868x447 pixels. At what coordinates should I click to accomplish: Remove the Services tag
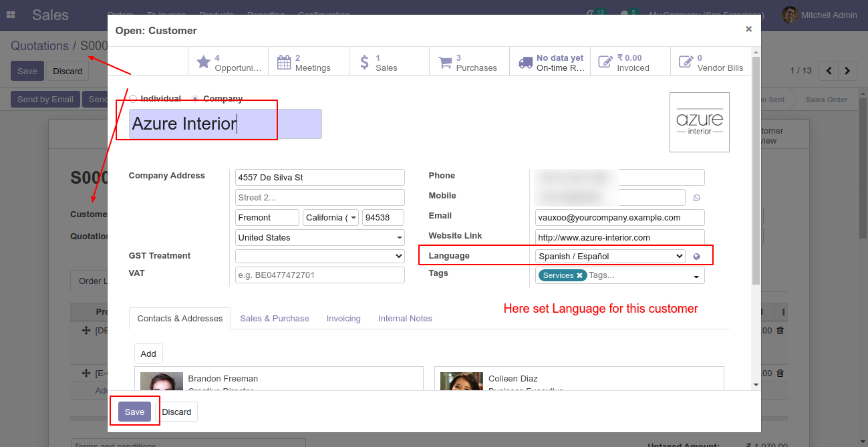579,275
